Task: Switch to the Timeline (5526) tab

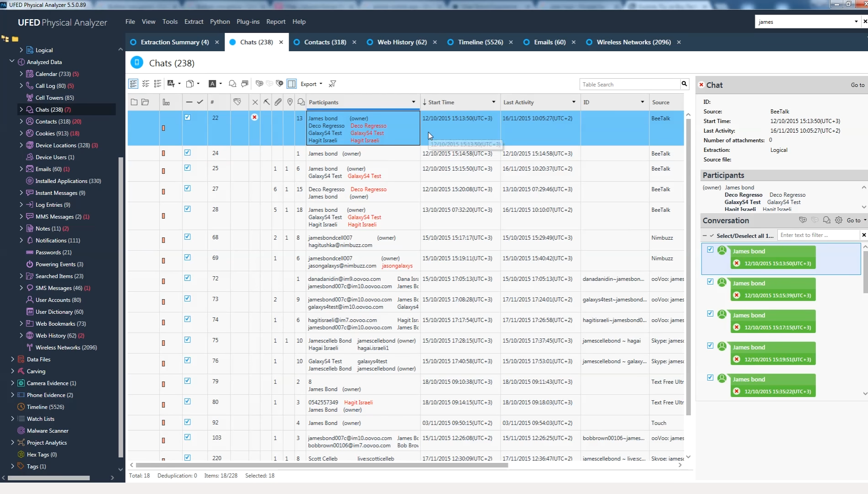Action: click(x=480, y=42)
